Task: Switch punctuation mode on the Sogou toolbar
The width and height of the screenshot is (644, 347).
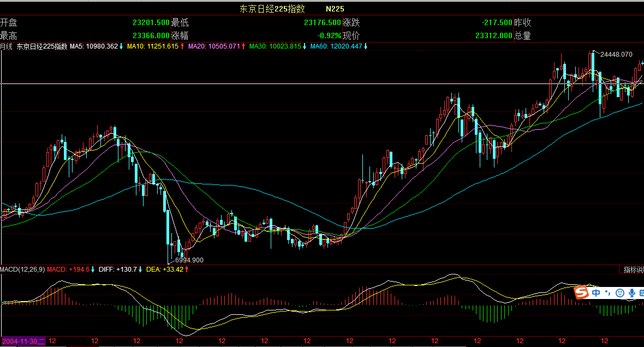Action: click(x=607, y=293)
